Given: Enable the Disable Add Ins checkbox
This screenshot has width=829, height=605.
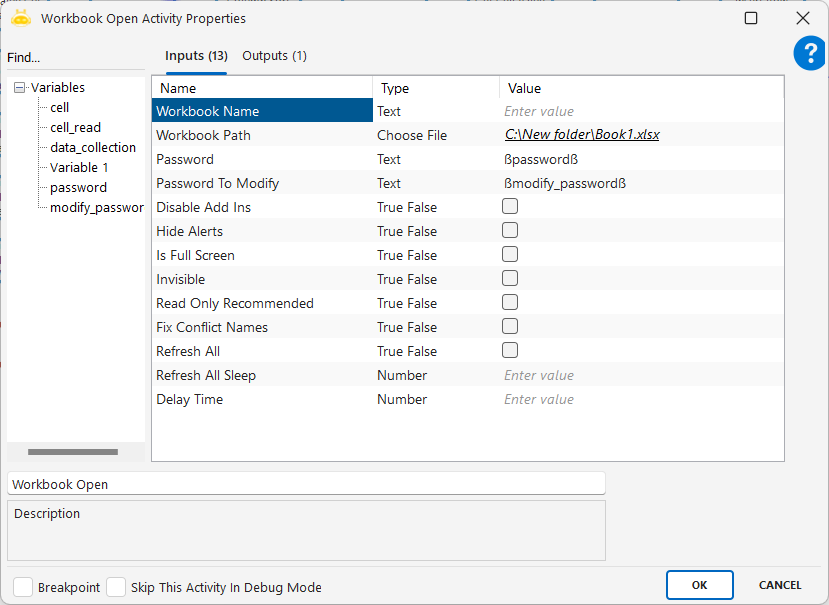Looking at the screenshot, I should pyautogui.click(x=510, y=207).
